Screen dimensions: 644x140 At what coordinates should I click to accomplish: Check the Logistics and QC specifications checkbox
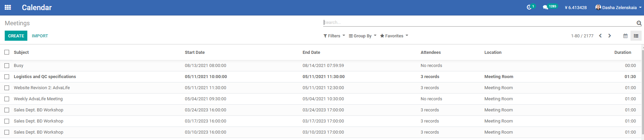(7, 77)
